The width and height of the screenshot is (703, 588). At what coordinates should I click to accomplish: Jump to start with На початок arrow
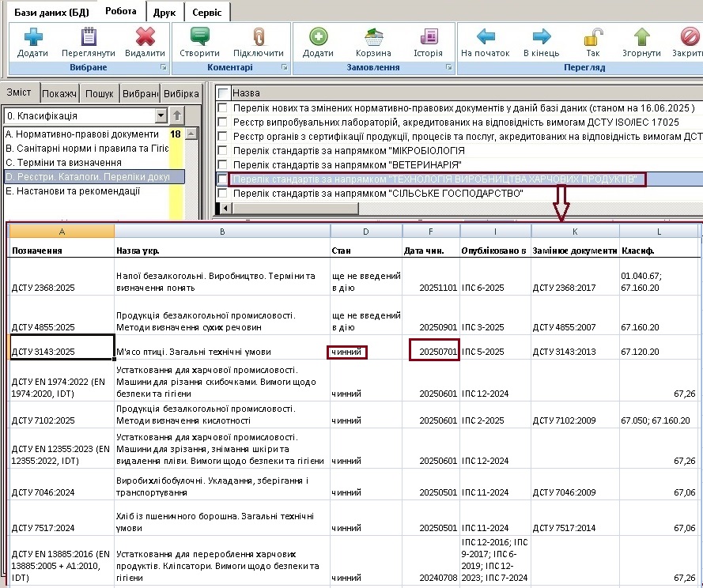485,37
